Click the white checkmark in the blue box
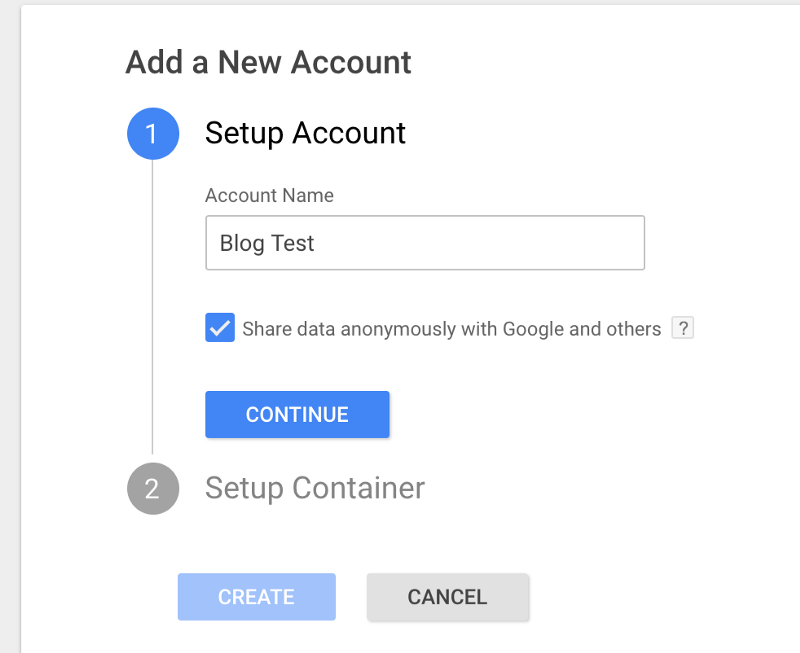 [220, 328]
